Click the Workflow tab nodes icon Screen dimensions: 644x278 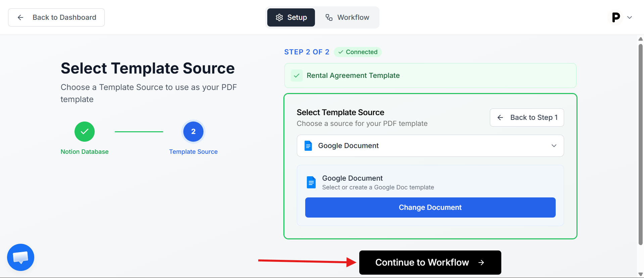[329, 17]
